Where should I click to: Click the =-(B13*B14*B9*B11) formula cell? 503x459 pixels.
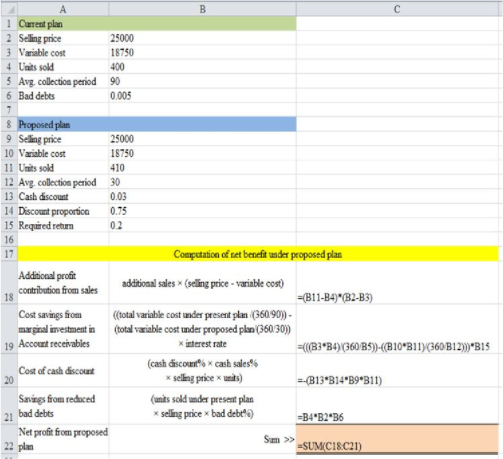tap(397, 370)
